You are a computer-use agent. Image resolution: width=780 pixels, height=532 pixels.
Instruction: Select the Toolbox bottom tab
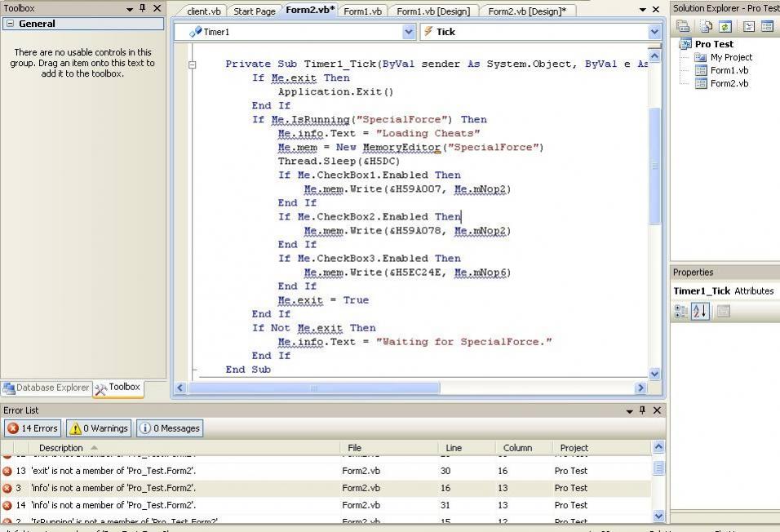point(117,388)
